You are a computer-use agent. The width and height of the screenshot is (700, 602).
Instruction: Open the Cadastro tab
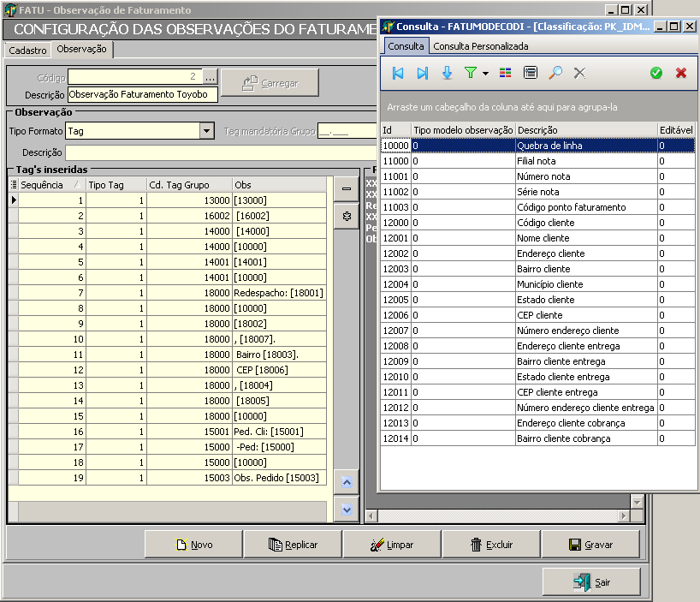click(x=27, y=51)
